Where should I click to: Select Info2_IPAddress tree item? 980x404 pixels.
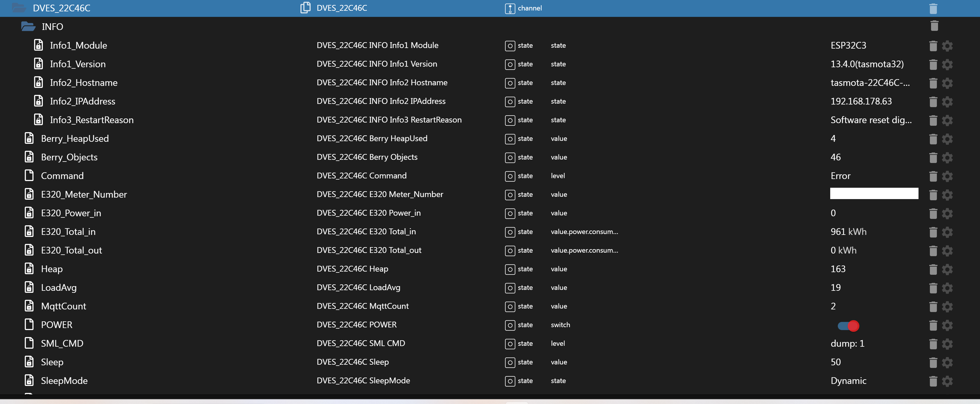[x=82, y=102]
